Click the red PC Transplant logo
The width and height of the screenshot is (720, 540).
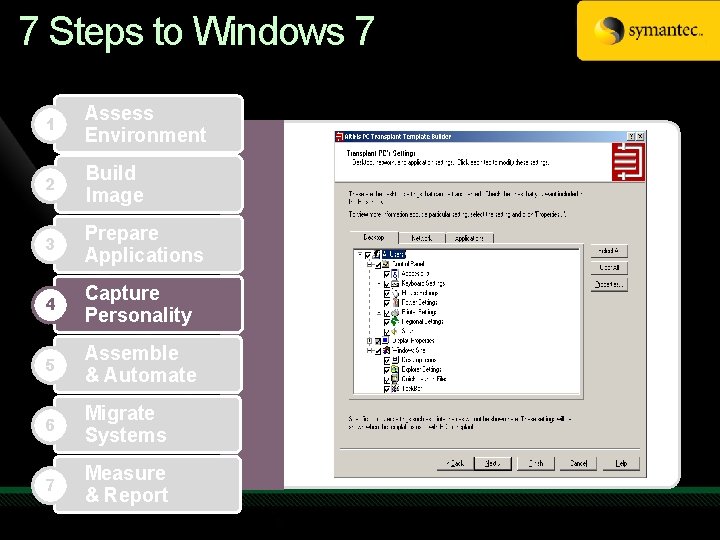point(629,162)
